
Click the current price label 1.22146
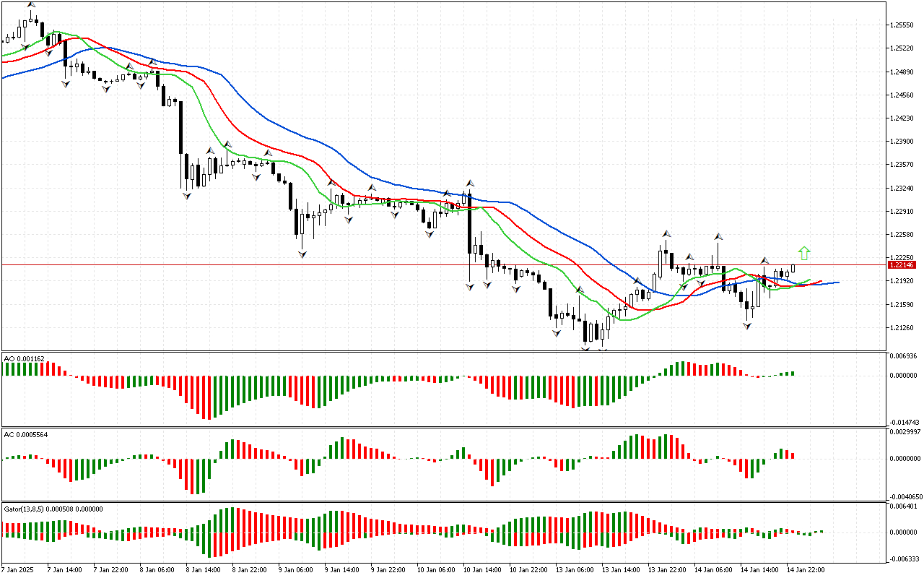pos(902,265)
